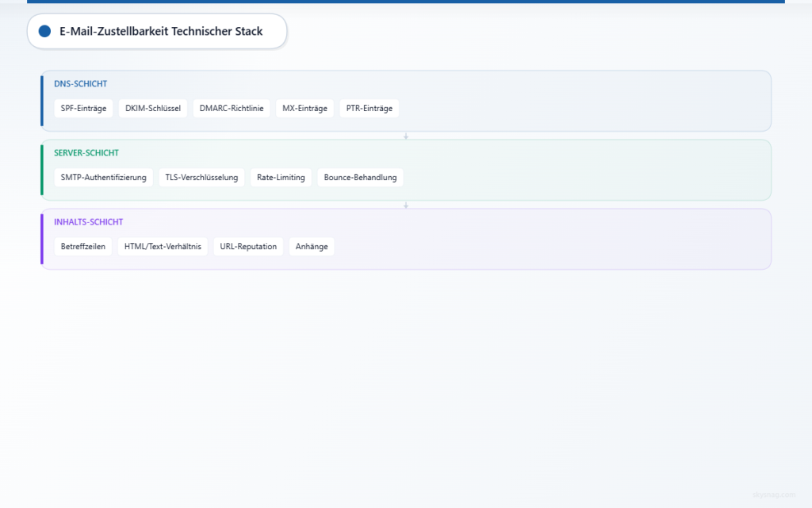Click the SMTP-Authentifizierung chip
The width and height of the screenshot is (812, 508).
tap(103, 178)
